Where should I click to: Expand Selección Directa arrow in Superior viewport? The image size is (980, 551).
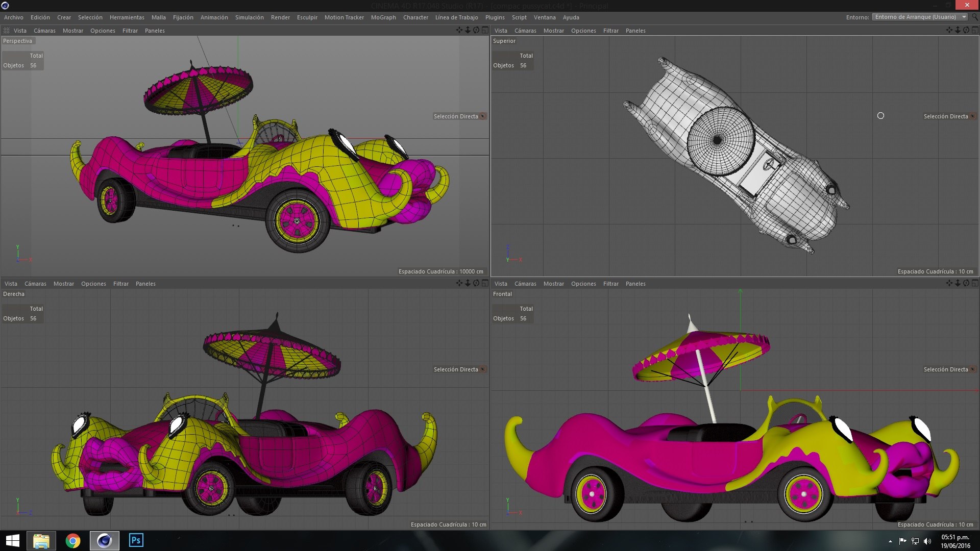(973, 116)
